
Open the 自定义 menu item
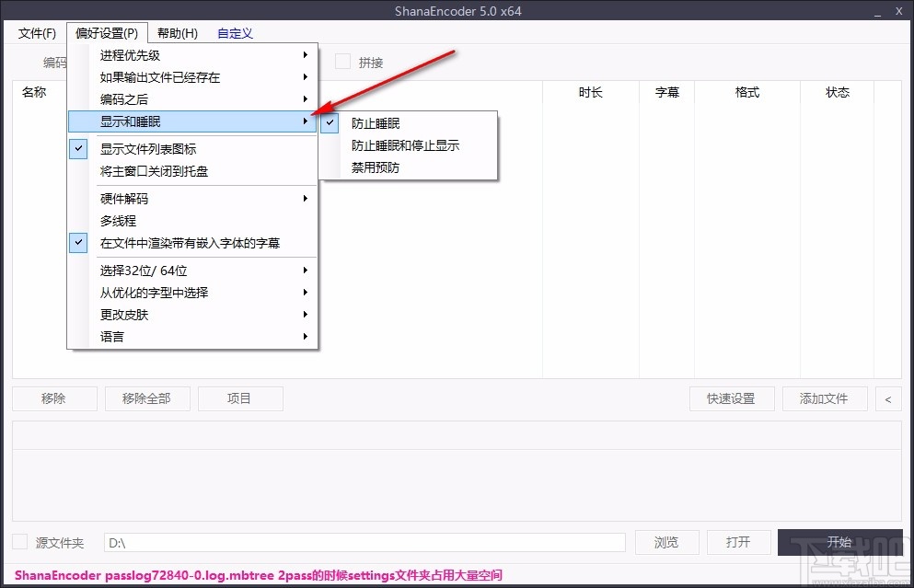coord(234,32)
